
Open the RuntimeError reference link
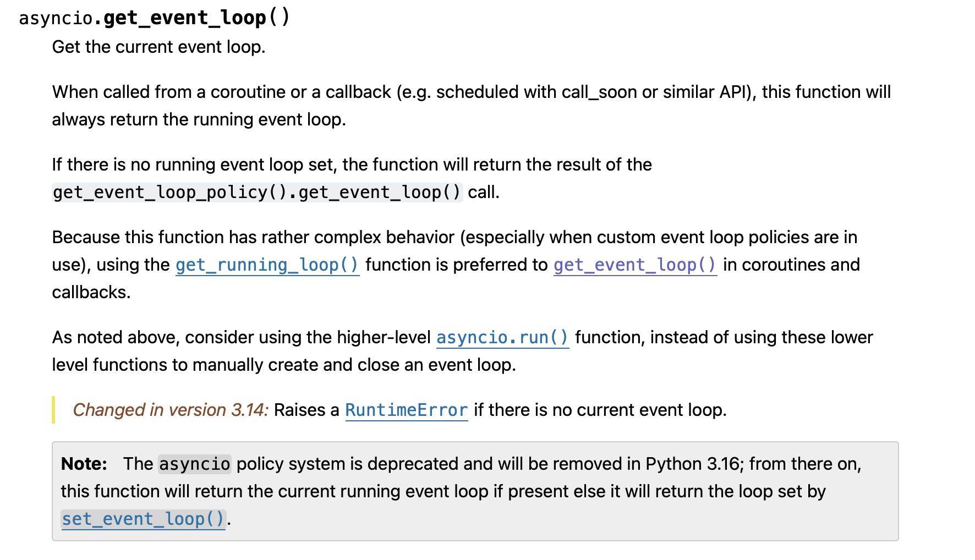point(406,410)
